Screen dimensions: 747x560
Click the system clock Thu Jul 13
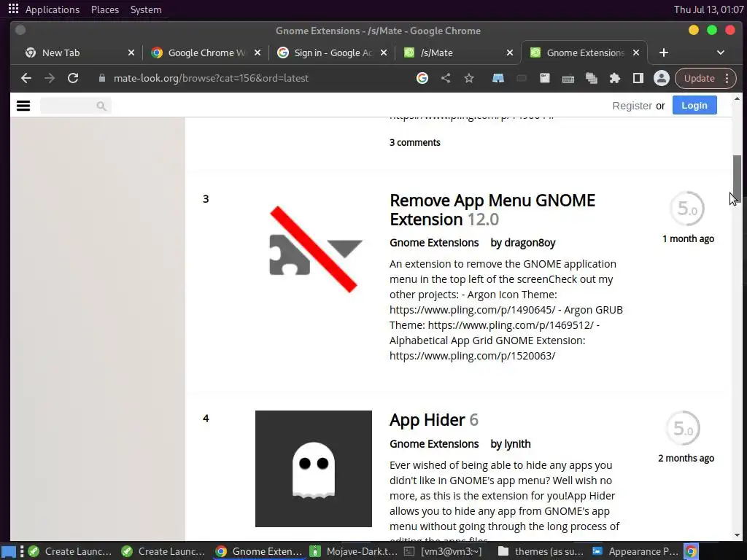pos(708,9)
